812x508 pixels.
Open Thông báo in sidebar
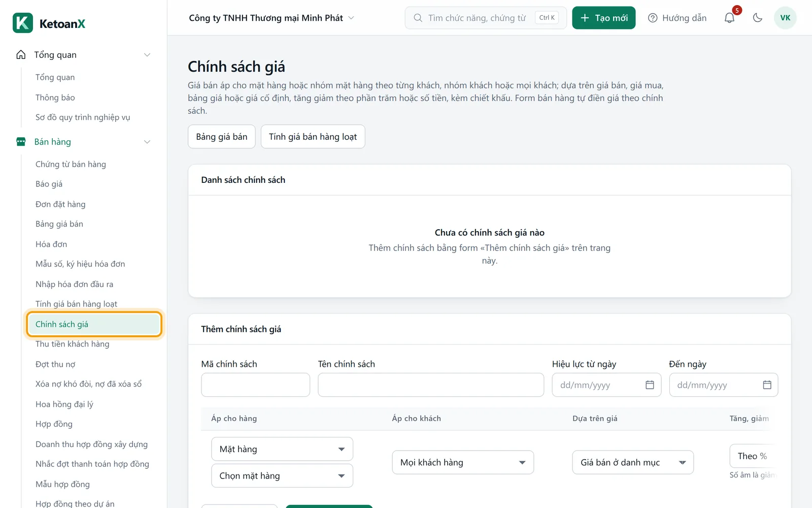[55, 97]
